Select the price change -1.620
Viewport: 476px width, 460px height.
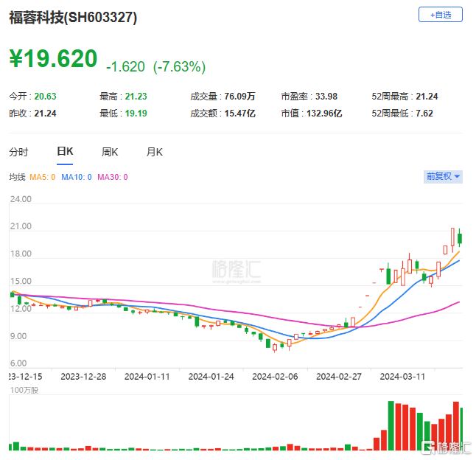[125, 67]
